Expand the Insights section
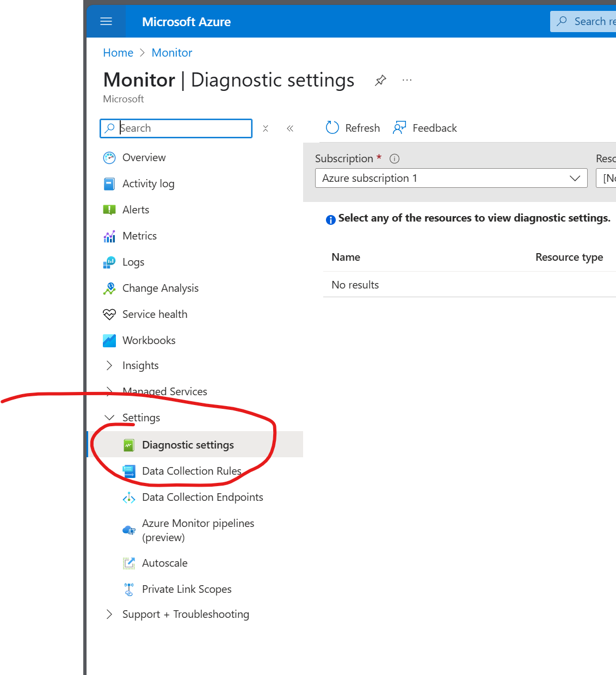 coord(109,365)
